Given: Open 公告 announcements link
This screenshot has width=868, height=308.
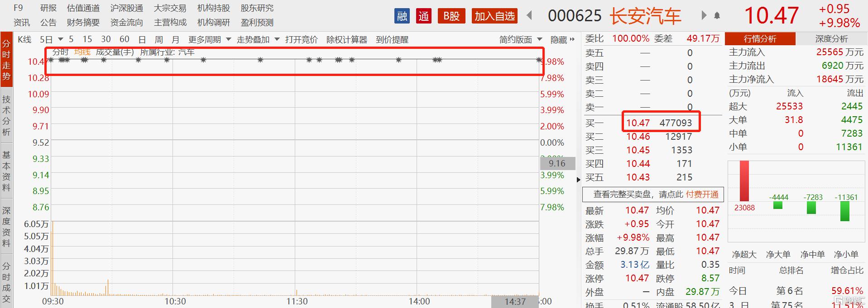Looking at the screenshot, I should (48, 23).
